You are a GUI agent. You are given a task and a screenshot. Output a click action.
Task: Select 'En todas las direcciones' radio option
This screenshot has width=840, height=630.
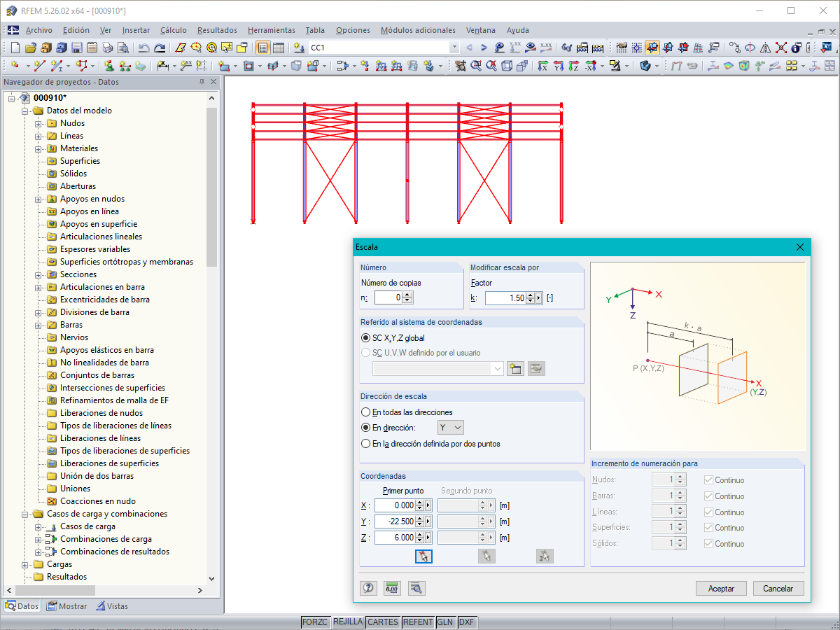[x=365, y=412]
